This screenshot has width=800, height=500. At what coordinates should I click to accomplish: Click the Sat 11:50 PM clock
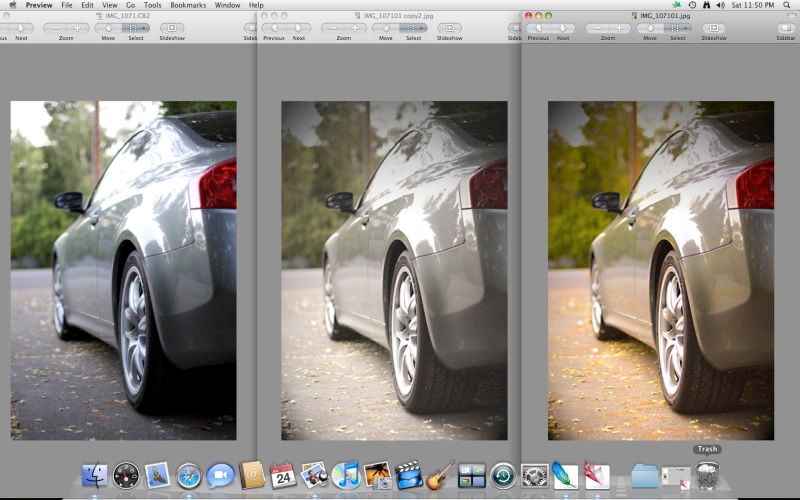[x=753, y=5]
